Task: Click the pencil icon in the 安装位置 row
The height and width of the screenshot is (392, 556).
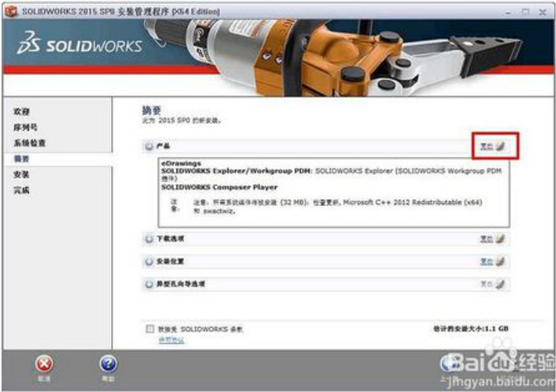Action: click(x=500, y=261)
